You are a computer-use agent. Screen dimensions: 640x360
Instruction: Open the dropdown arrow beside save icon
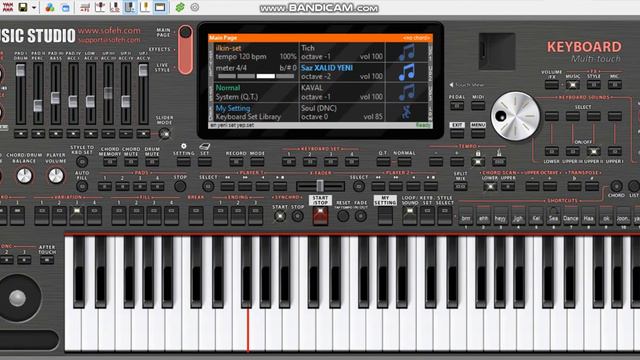coord(34,7)
